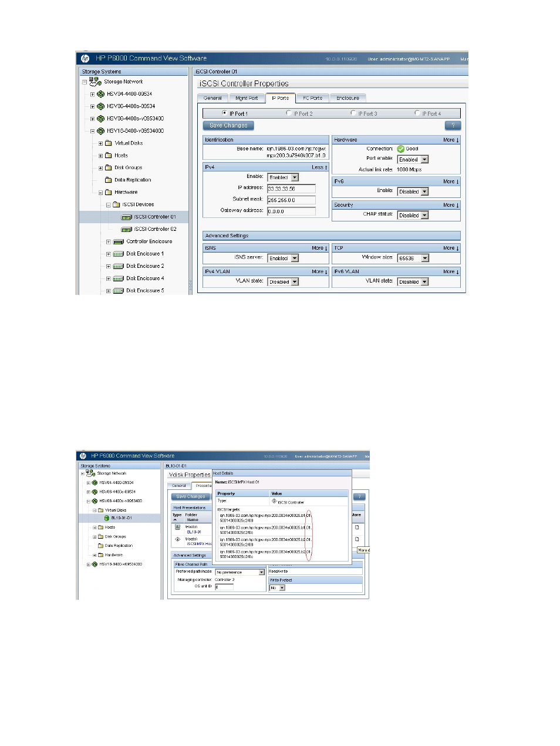560x746 pixels.
Task: Expand the Controller Enclosure tree node
Action: (109, 242)
